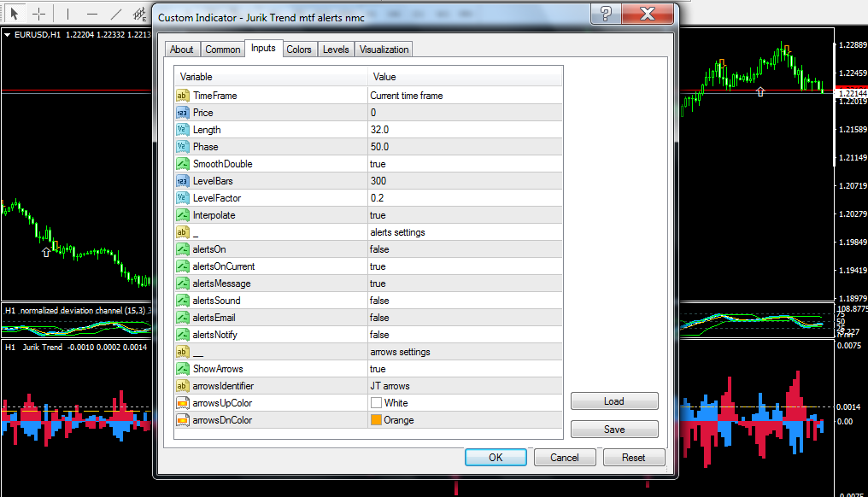Click the ShowArrows bool type icon
This screenshot has height=497, width=868.
182,369
